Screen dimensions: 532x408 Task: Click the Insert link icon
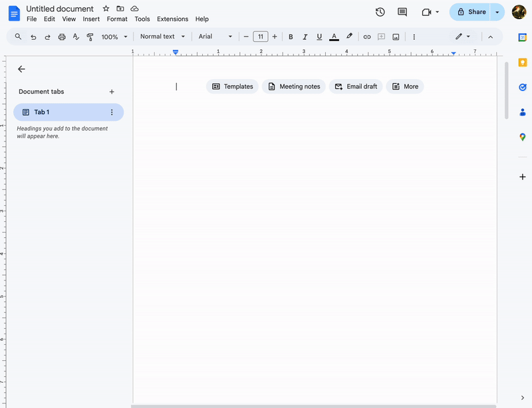coord(366,37)
